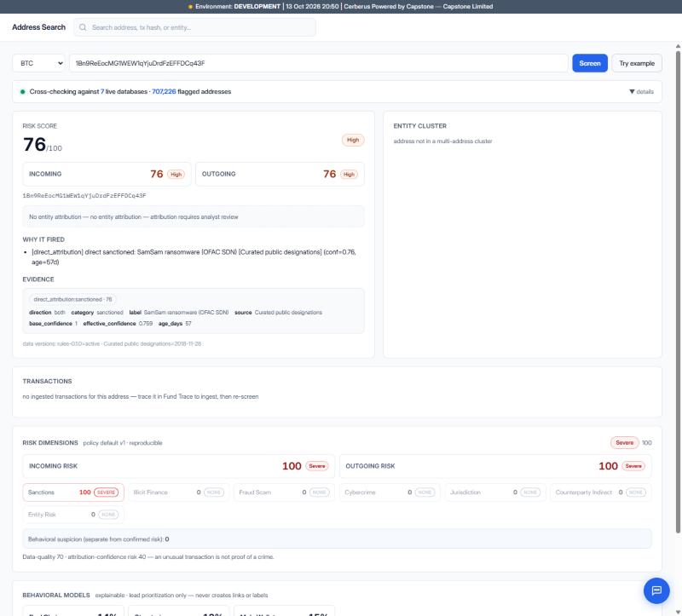This screenshot has width=682, height=616.
Task: Click the 7 live databases number
Action: [x=102, y=92]
